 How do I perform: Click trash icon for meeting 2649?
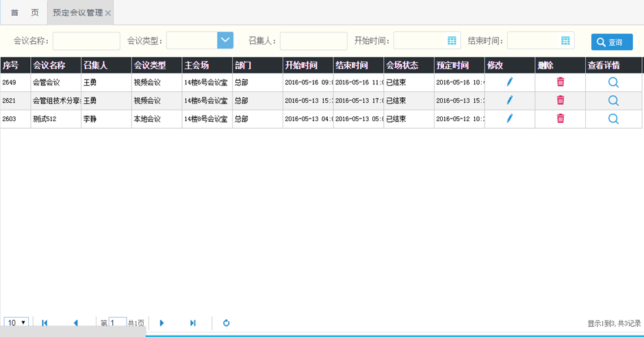tap(561, 82)
